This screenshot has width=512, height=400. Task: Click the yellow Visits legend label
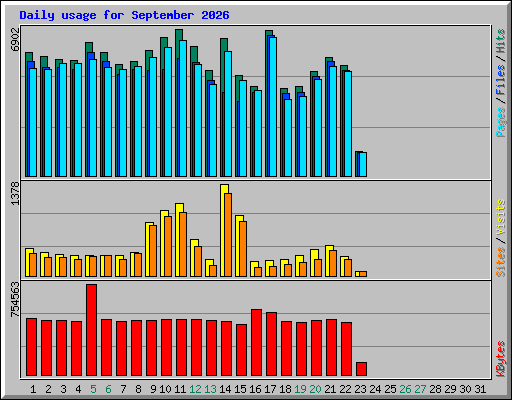click(x=501, y=217)
